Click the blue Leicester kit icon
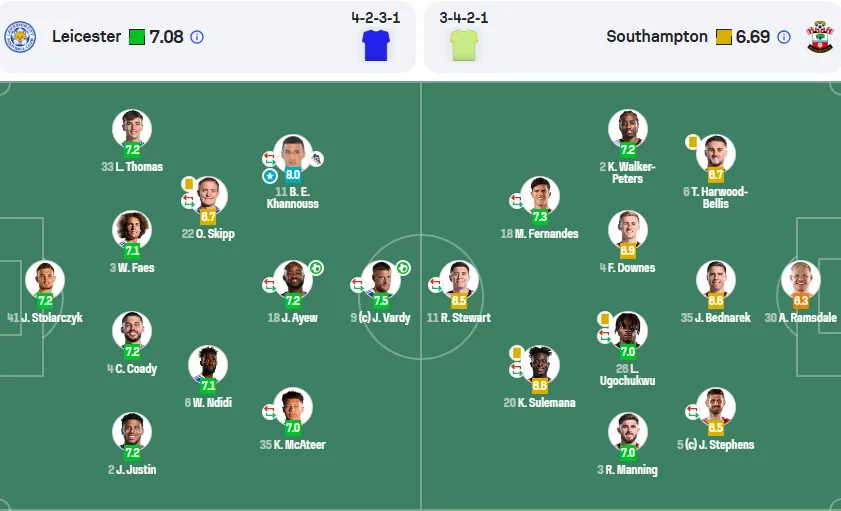Image resolution: width=841 pixels, height=511 pixels. click(x=375, y=45)
